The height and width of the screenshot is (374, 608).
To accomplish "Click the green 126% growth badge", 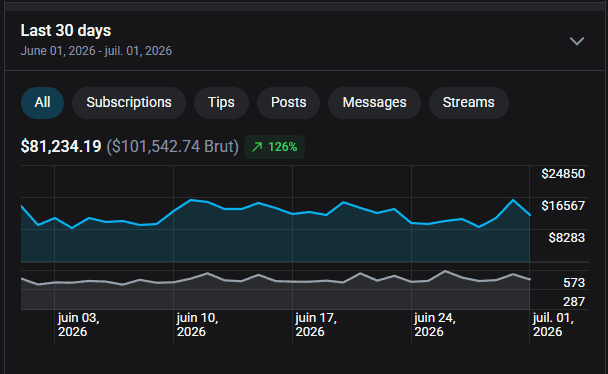I will click(x=275, y=147).
